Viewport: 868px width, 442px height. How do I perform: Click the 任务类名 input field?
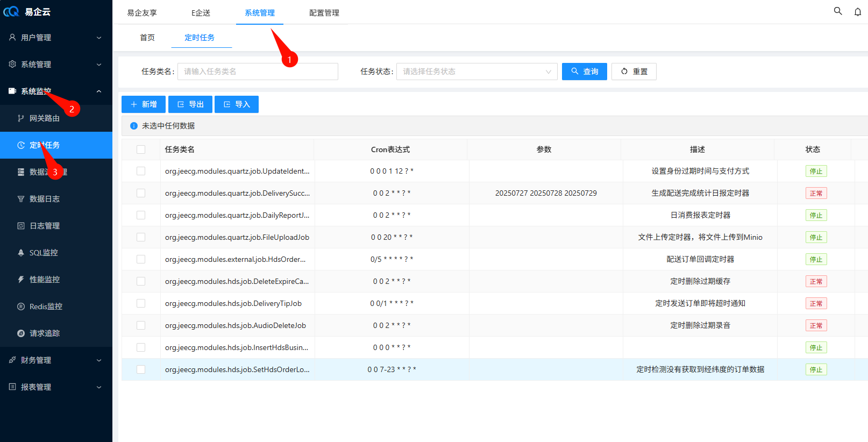258,72
